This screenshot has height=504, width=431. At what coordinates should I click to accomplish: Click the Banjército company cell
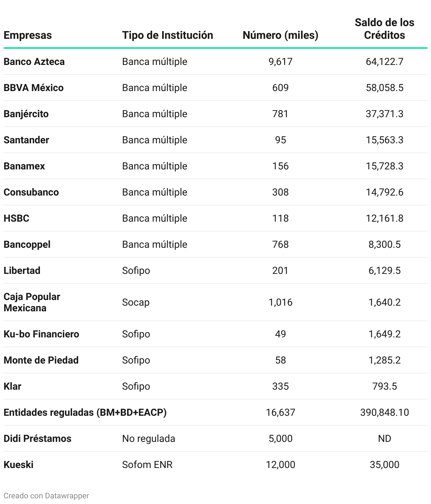(26, 114)
